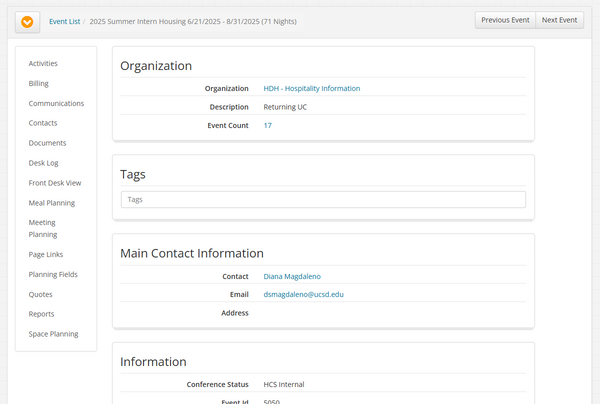Open the orange chevron dropdown menu
The width and height of the screenshot is (600, 404).
[x=27, y=22]
